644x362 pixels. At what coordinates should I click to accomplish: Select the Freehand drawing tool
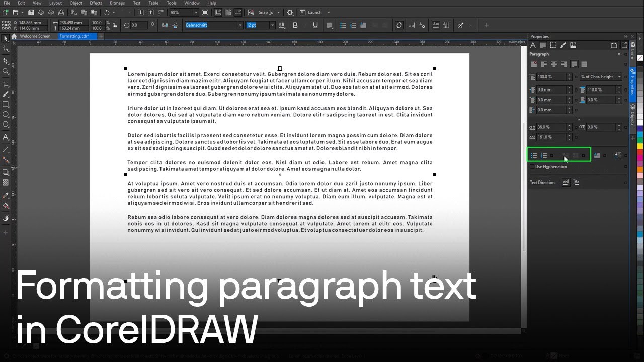pos(6,84)
